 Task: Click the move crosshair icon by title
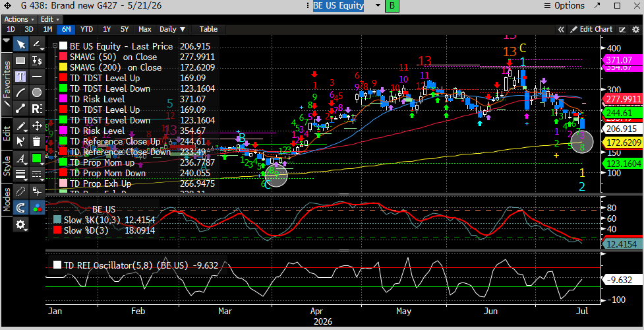click(7, 6)
